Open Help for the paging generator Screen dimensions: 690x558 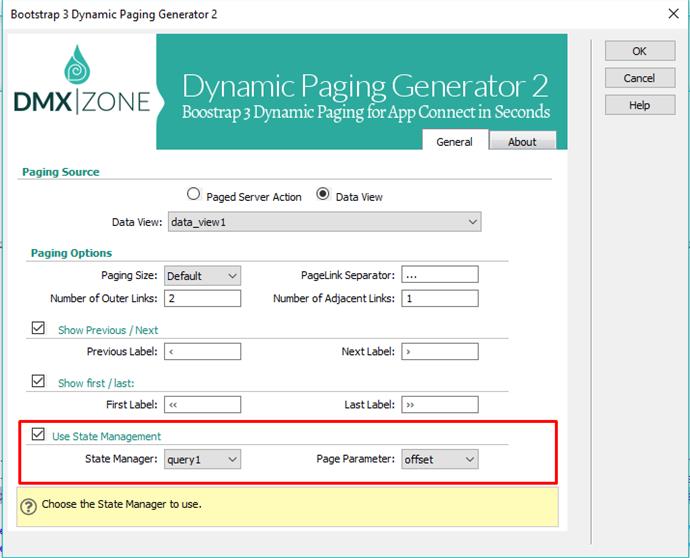(639, 105)
